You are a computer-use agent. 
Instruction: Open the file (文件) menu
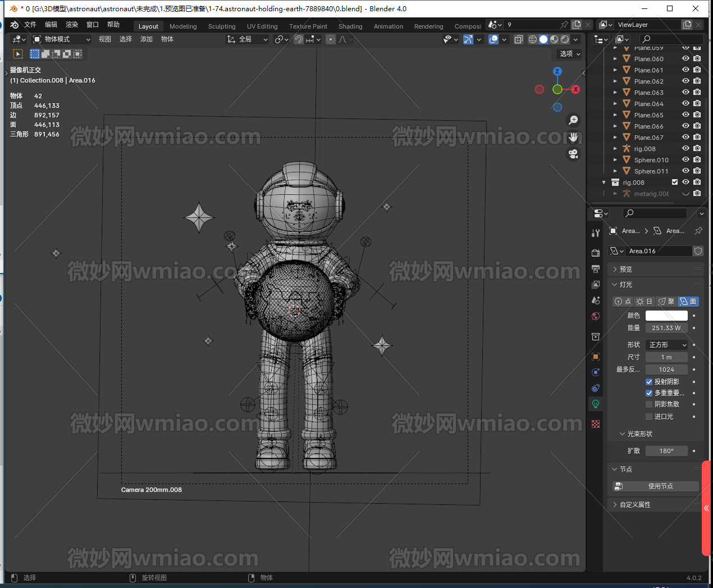(x=30, y=25)
